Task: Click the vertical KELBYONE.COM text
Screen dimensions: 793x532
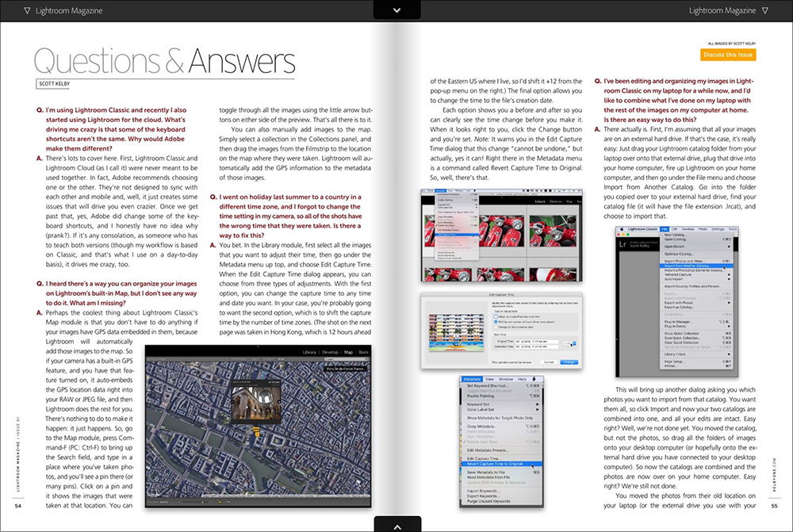Action: pos(774,475)
